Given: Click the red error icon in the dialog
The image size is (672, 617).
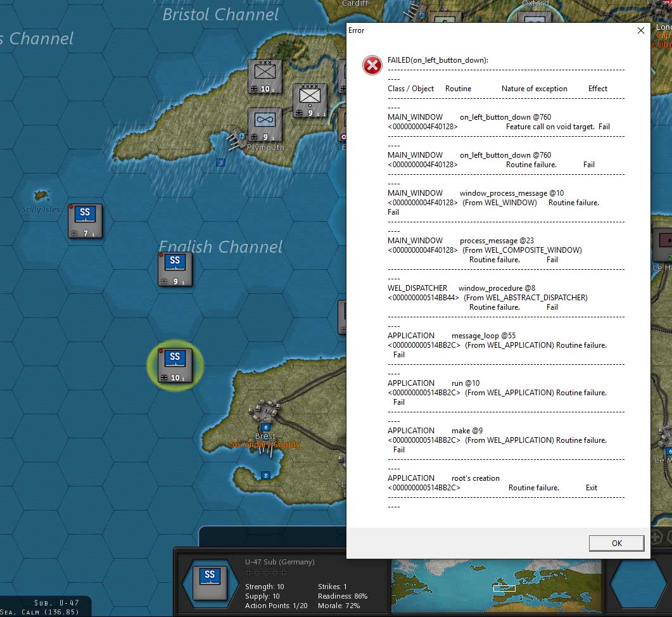Looking at the screenshot, I should 372,66.
